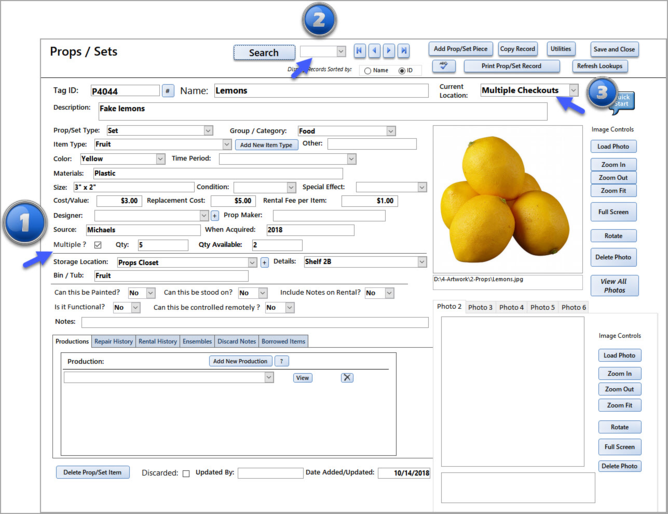
Task: Go to the next record
Action: [389, 51]
